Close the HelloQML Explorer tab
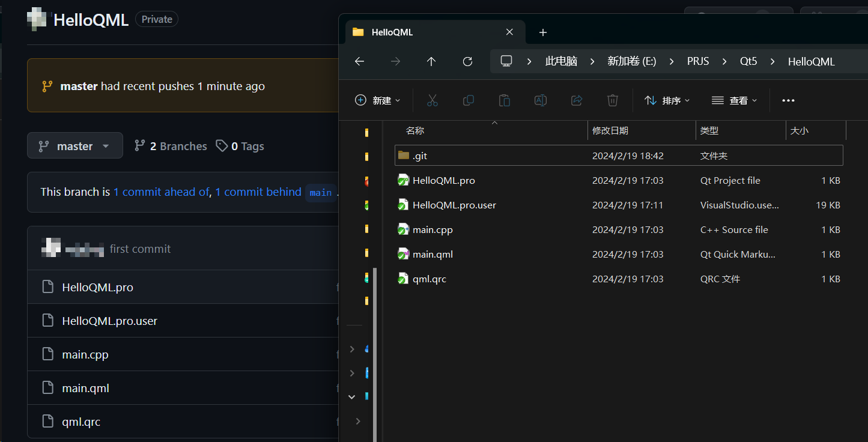The image size is (868, 442). [x=509, y=32]
